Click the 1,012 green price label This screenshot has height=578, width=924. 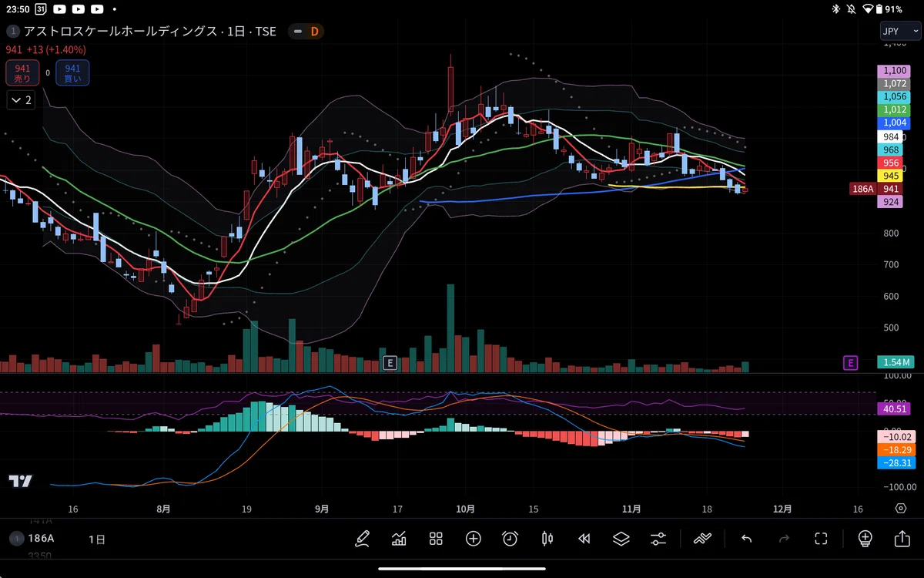pyautogui.click(x=893, y=109)
